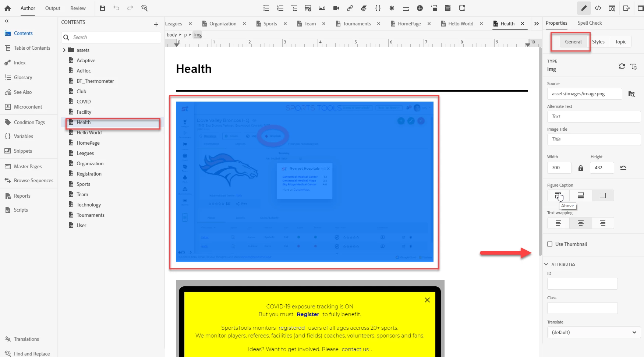Viewport: 644px width, 357px height.
Task: Reset image size to original
Action: click(x=623, y=168)
